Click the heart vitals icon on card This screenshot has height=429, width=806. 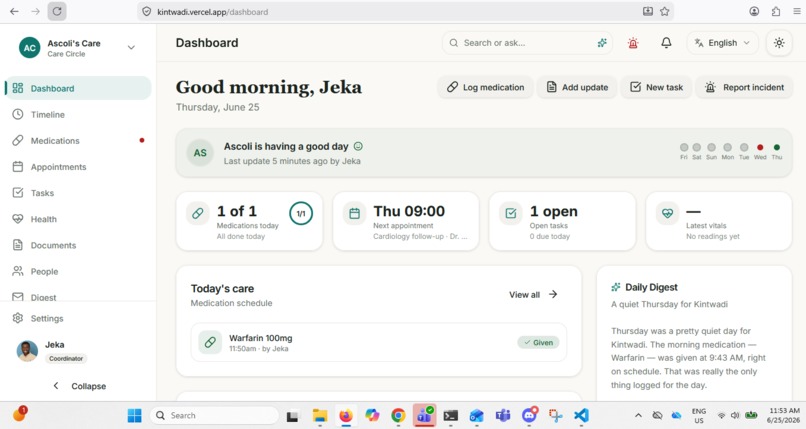click(667, 213)
